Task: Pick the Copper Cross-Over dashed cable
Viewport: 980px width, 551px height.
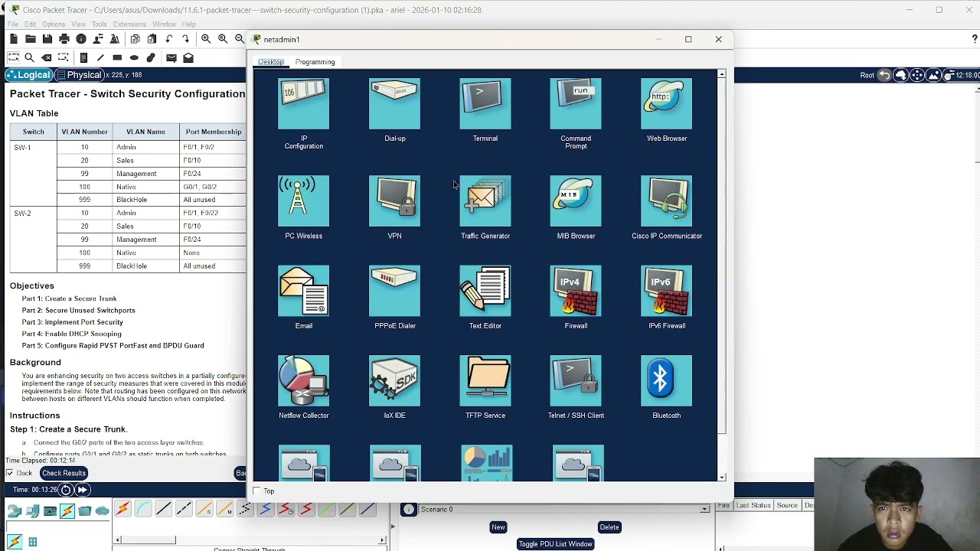Action: click(184, 510)
